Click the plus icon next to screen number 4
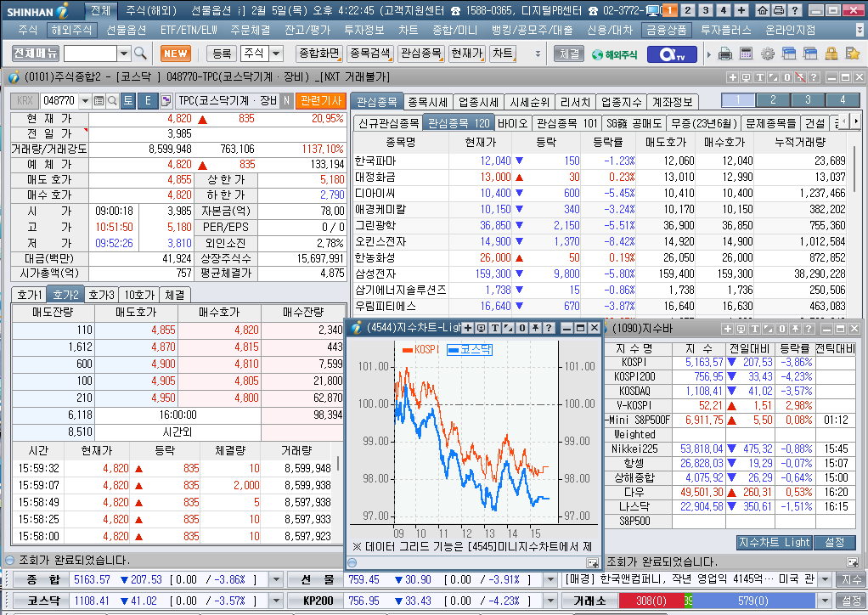The image size is (868, 615). [x=741, y=10]
